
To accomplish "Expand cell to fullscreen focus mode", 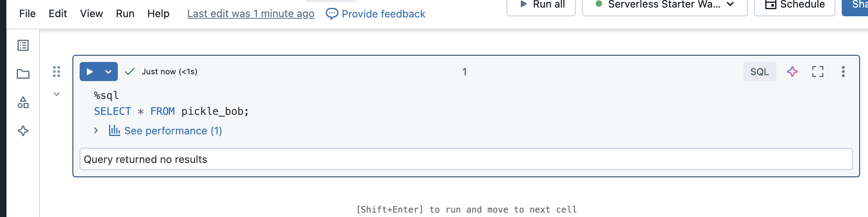I will pyautogui.click(x=818, y=72).
